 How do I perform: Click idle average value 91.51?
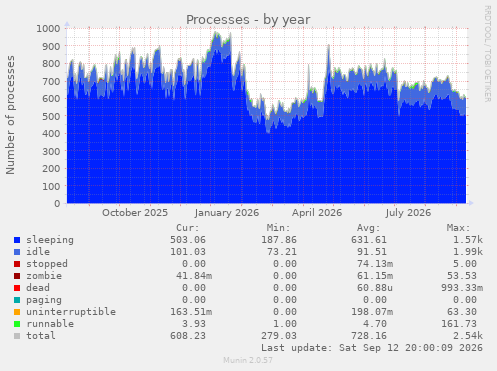coord(372,252)
